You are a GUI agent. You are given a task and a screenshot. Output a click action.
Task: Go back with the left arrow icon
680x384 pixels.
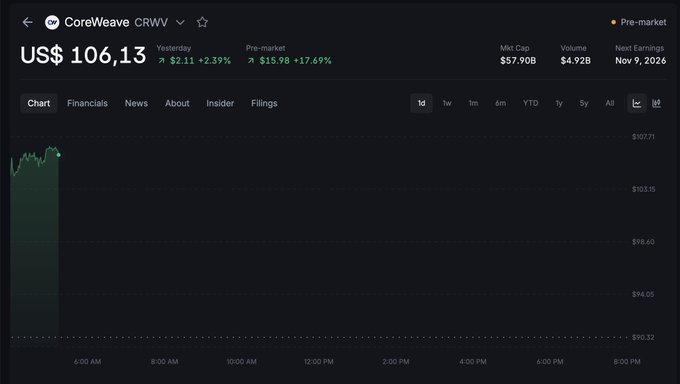[x=28, y=22]
